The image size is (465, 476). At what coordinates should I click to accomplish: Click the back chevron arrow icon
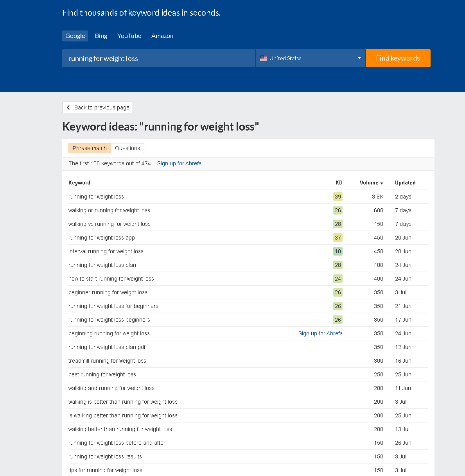point(68,107)
